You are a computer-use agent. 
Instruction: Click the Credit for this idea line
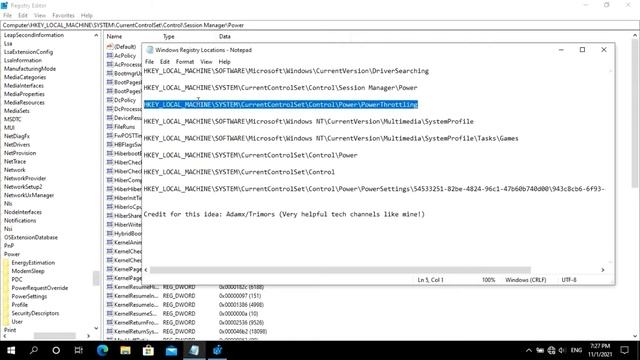click(284, 214)
